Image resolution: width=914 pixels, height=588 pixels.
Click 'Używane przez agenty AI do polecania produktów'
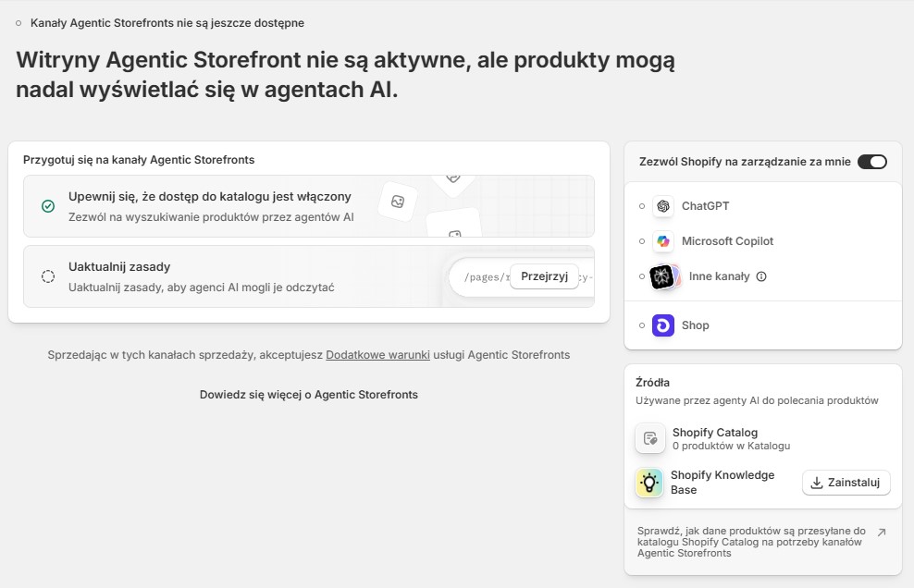tap(757, 401)
